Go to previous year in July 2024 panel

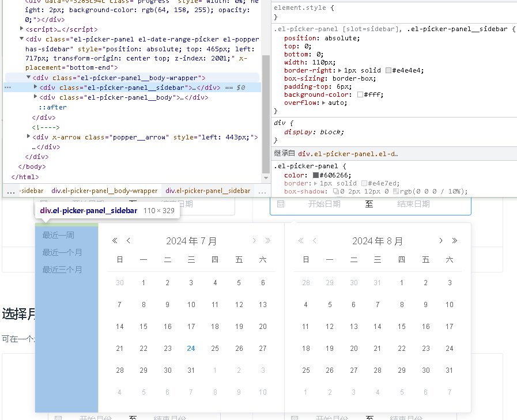point(115,241)
